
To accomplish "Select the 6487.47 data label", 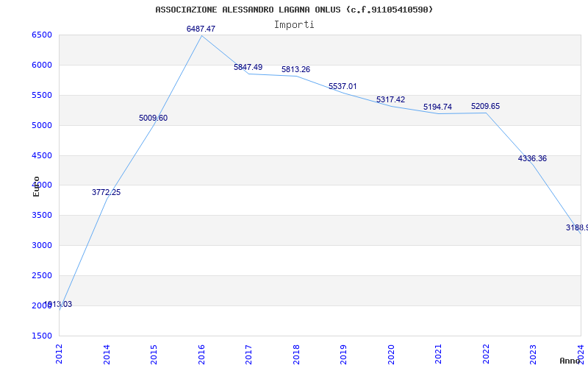I will point(201,29).
